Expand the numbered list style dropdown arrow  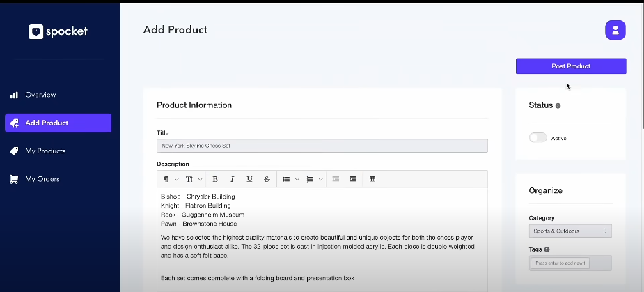coord(320,179)
